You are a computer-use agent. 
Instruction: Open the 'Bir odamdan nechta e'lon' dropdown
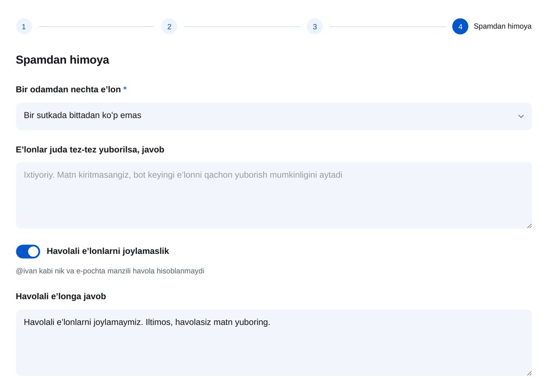(x=273, y=116)
